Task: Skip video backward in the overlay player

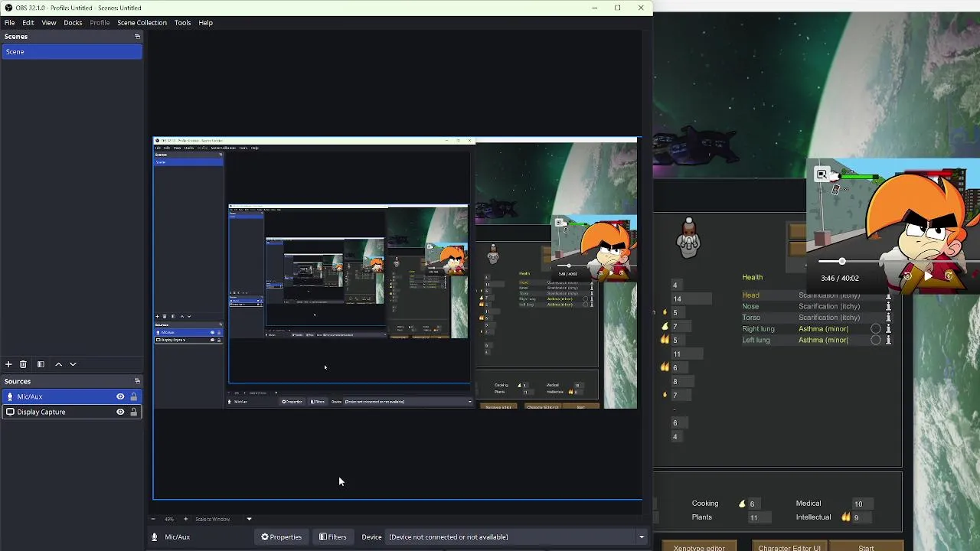Action: pyautogui.click(x=907, y=276)
